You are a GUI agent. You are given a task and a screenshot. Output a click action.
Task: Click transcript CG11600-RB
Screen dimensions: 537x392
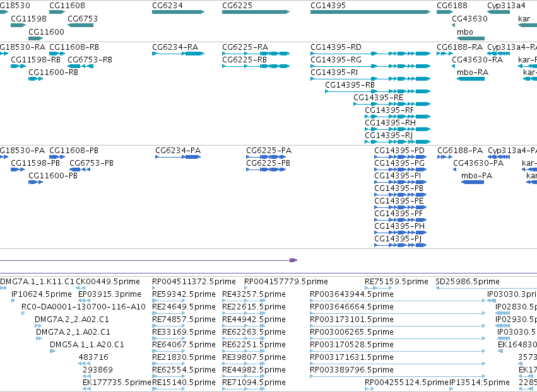pyautogui.click(x=53, y=72)
